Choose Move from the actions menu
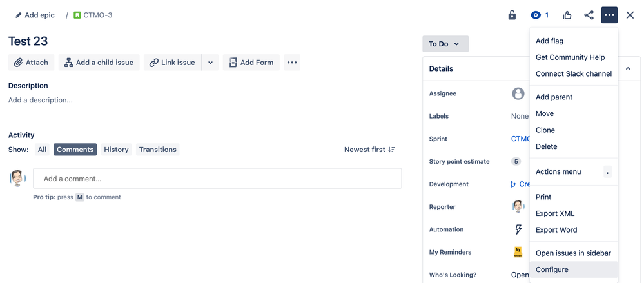The image size is (644, 283). [x=574, y=113]
